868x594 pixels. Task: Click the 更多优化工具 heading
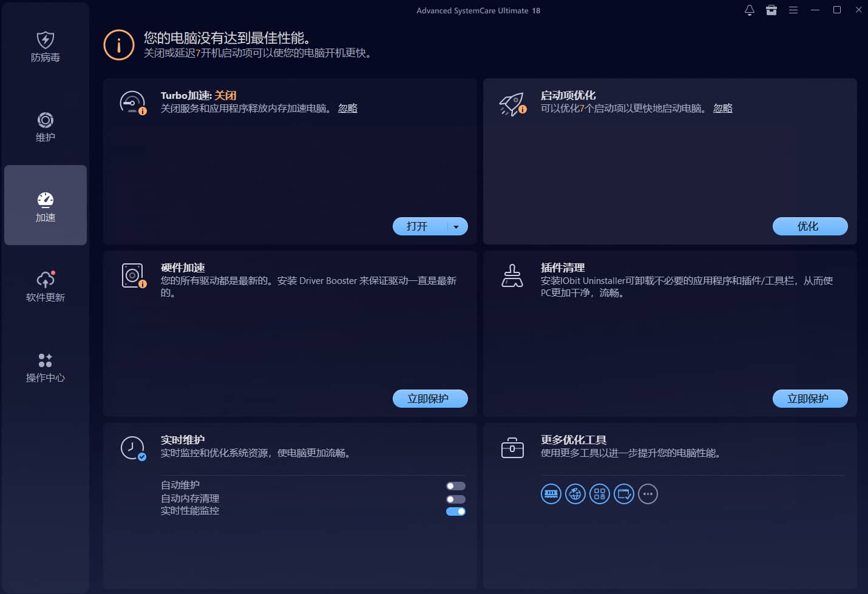(574, 440)
